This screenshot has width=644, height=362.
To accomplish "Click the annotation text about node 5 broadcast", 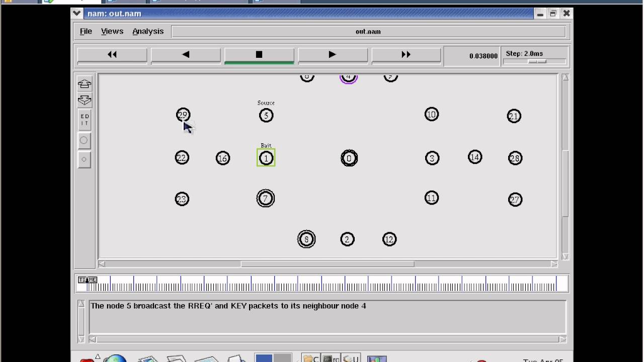I will pos(228,306).
